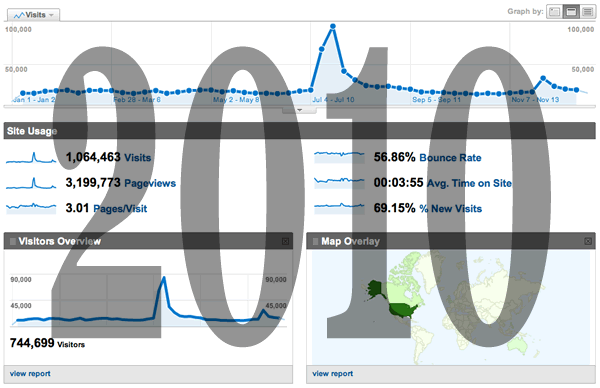This screenshot has width=600, height=388.
Task: Open the % New Visits link
Action: [x=451, y=209]
